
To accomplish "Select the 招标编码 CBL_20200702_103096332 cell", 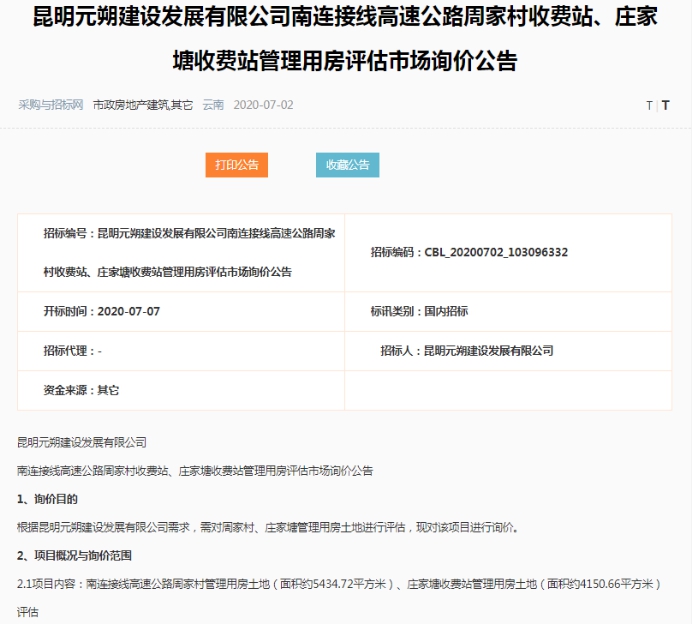I will 468,252.
